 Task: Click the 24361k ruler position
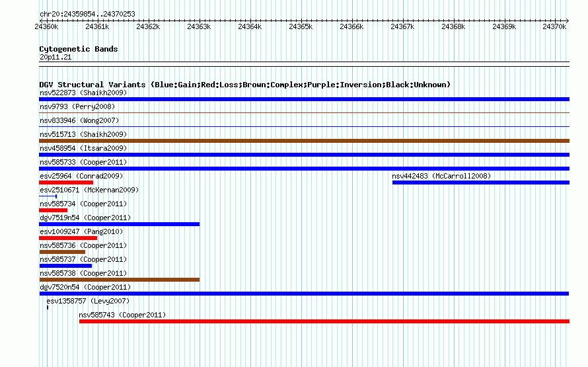97,26
